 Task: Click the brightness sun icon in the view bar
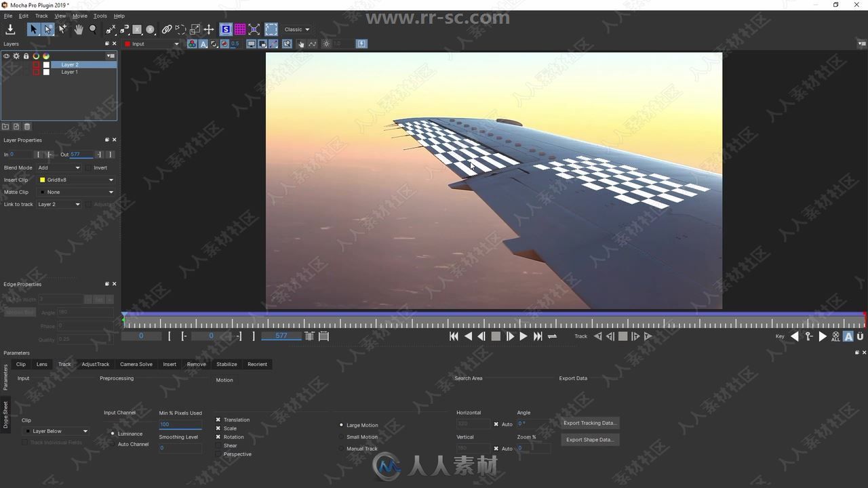[326, 44]
